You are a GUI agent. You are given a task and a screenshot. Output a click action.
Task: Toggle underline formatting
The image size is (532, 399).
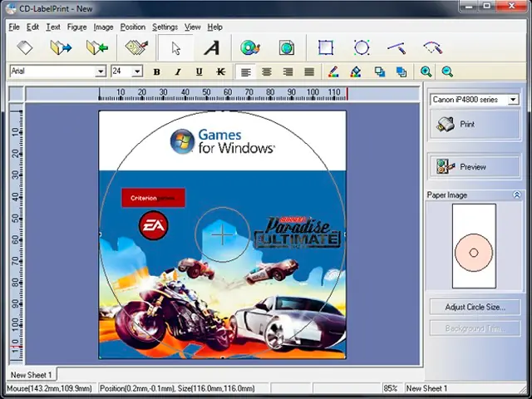(x=199, y=71)
